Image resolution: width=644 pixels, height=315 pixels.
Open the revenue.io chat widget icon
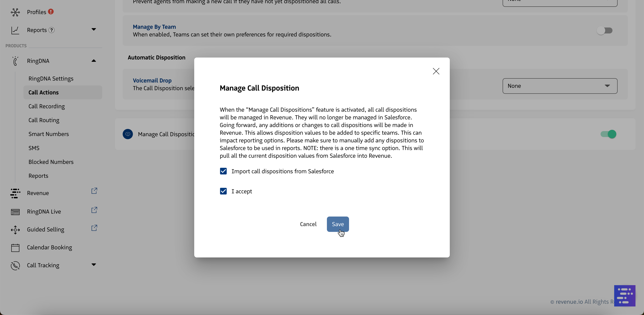[x=624, y=295]
